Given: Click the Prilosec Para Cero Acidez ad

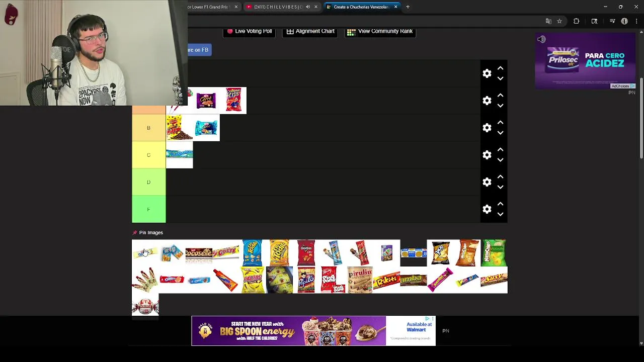Looking at the screenshot, I should click(586, 61).
